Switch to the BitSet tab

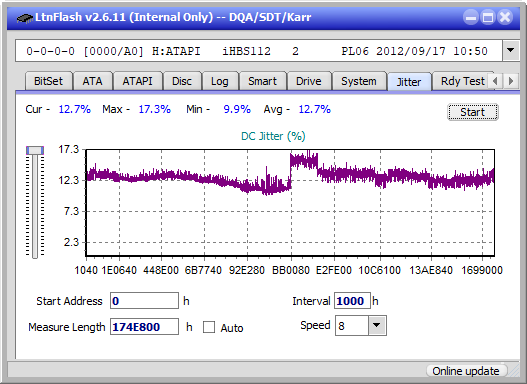click(48, 81)
